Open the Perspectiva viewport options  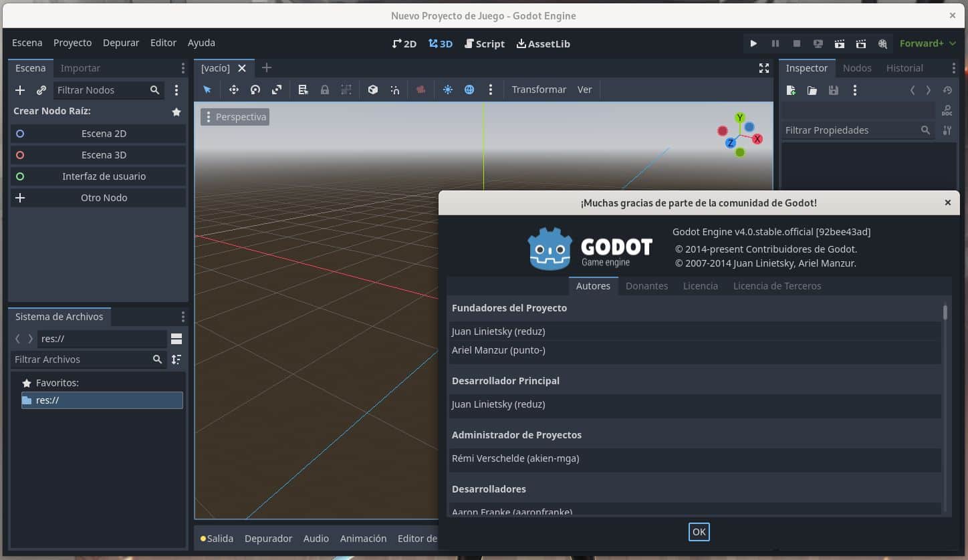click(x=235, y=117)
